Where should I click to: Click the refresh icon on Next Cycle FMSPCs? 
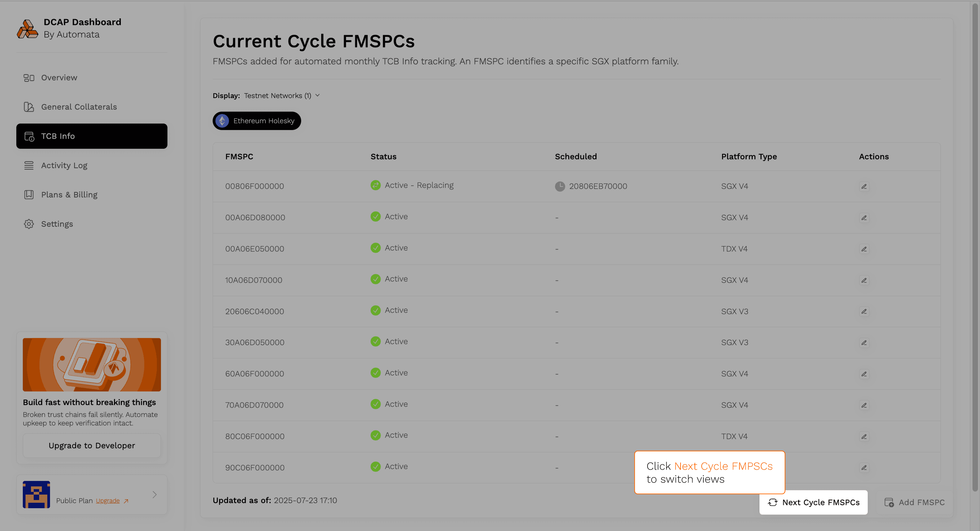click(773, 502)
